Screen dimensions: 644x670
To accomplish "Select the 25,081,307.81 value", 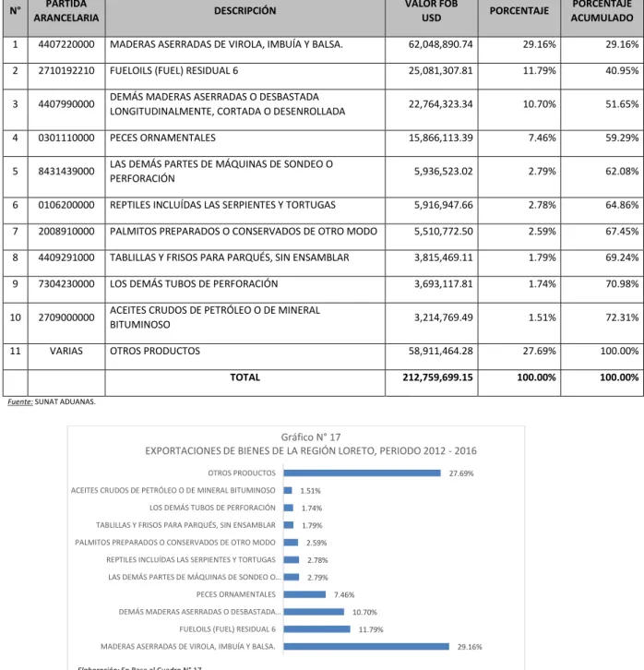I will click(440, 71).
